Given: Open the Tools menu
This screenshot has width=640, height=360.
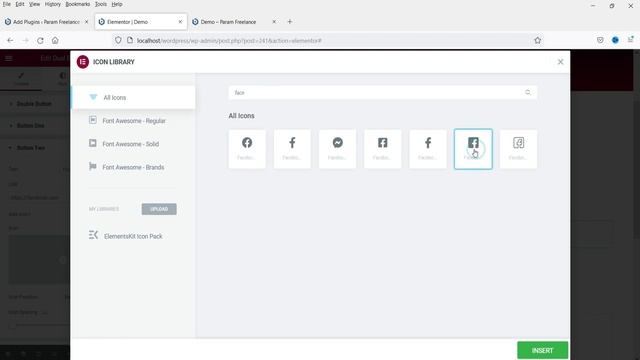Looking at the screenshot, I should click(101, 4).
